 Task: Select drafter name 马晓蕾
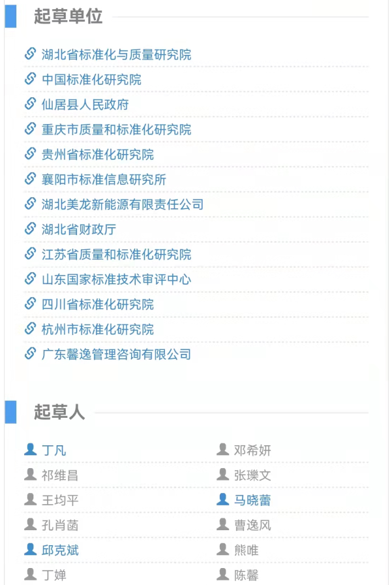[x=252, y=500]
